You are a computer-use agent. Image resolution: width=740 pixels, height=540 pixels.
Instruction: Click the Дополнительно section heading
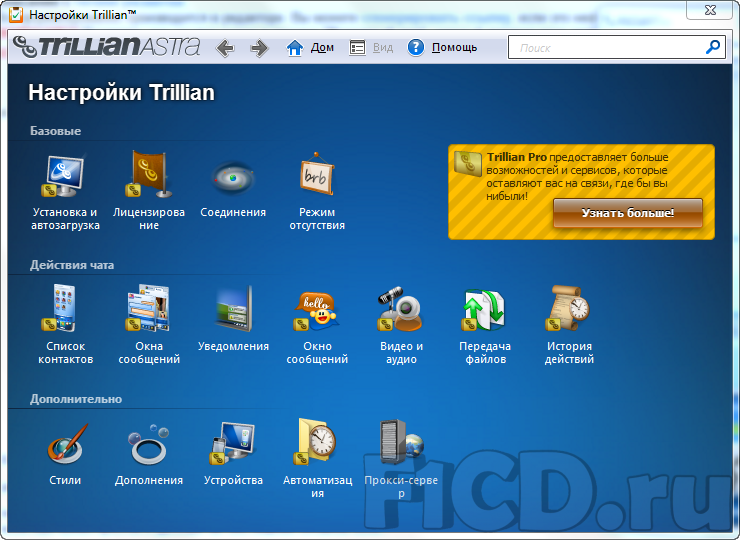click(x=76, y=399)
